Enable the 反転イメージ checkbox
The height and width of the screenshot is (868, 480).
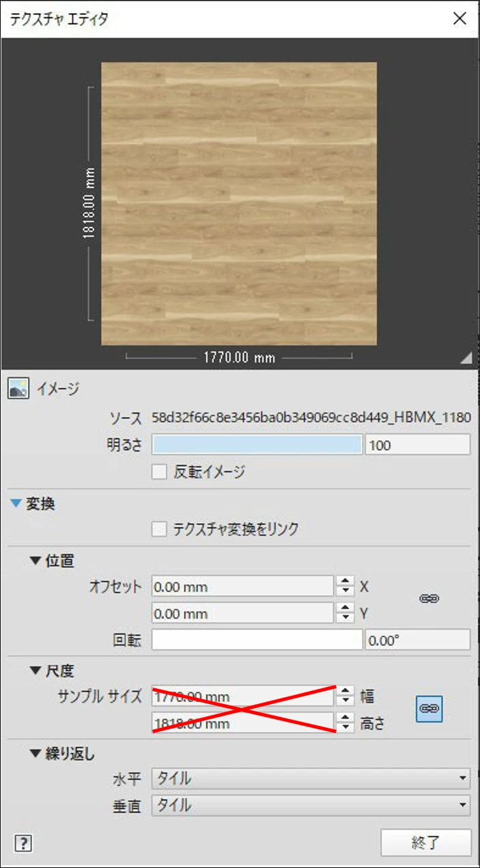(x=159, y=472)
